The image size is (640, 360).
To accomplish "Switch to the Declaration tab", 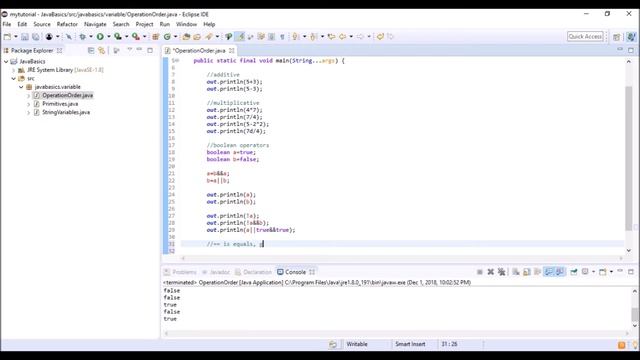I will pyautogui.click(x=253, y=272).
